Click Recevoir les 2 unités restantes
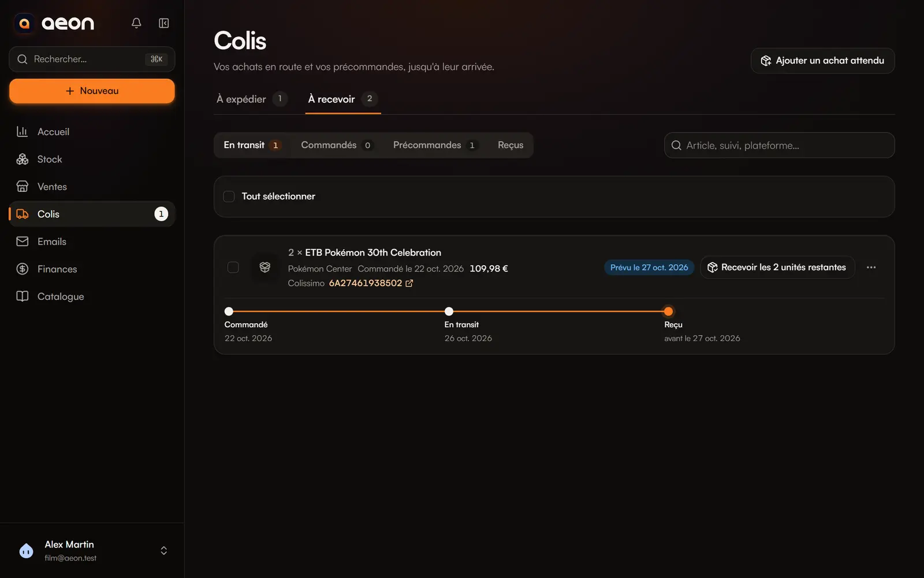924x578 pixels. click(x=777, y=267)
